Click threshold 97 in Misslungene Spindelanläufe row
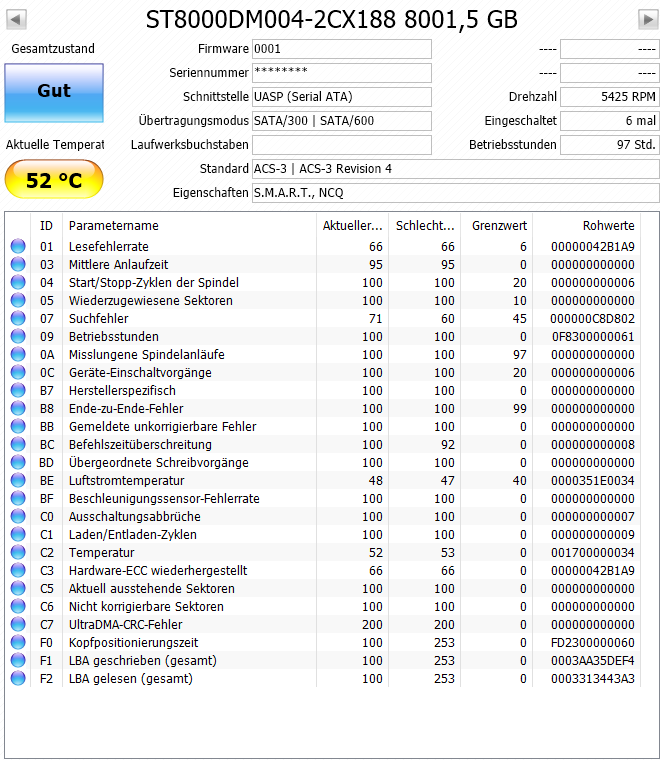660x760 pixels. [x=520, y=355]
